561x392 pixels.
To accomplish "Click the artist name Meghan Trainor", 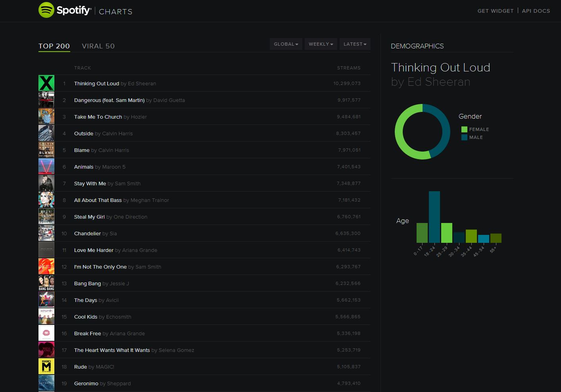I will pyautogui.click(x=150, y=200).
